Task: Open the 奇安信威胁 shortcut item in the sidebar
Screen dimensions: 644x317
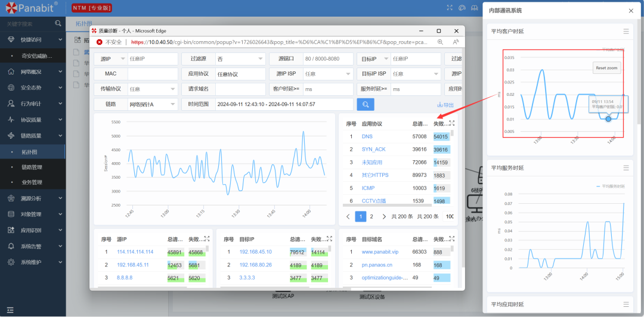Action: [33, 56]
